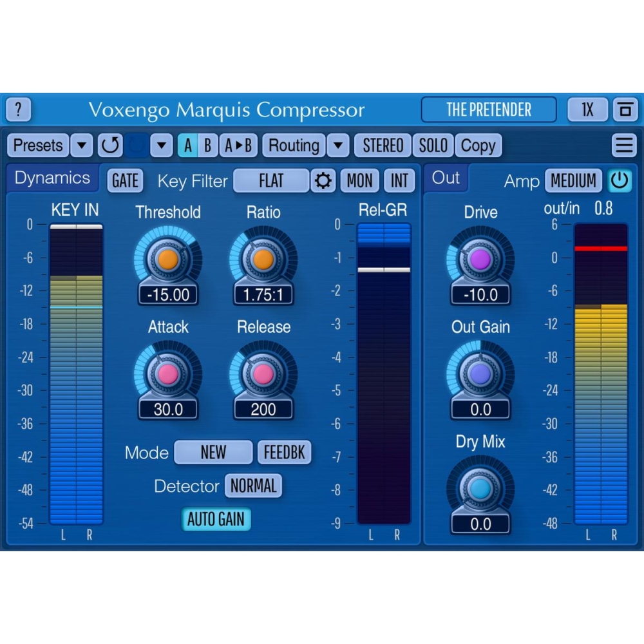Open the STEREO channel group selector
The width and height of the screenshot is (644, 644).
(x=383, y=146)
